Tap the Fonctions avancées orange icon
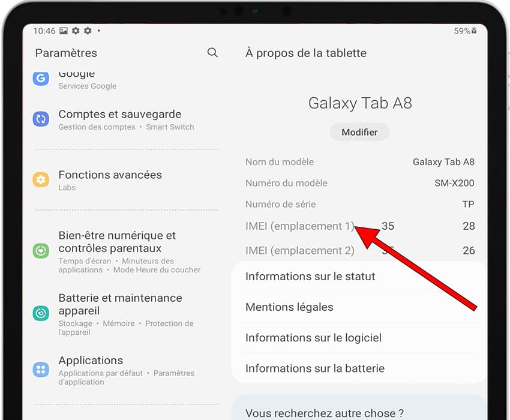Screen dimensions: 510x420 [41, 179]
